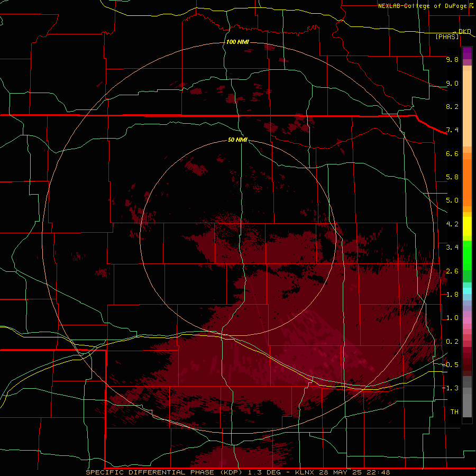Click the 6.6 legend value

click(x=452, y=153)
